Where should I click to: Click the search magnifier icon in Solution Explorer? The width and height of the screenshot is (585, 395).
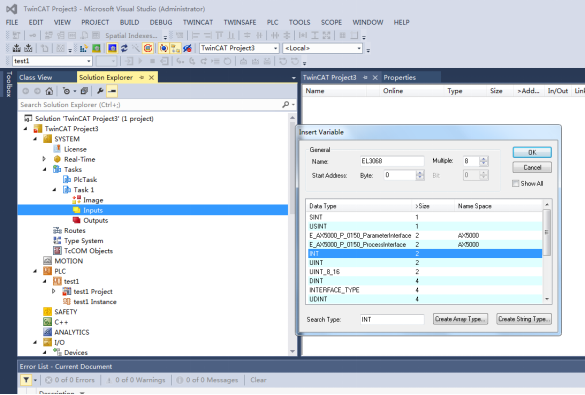[286, 105]
